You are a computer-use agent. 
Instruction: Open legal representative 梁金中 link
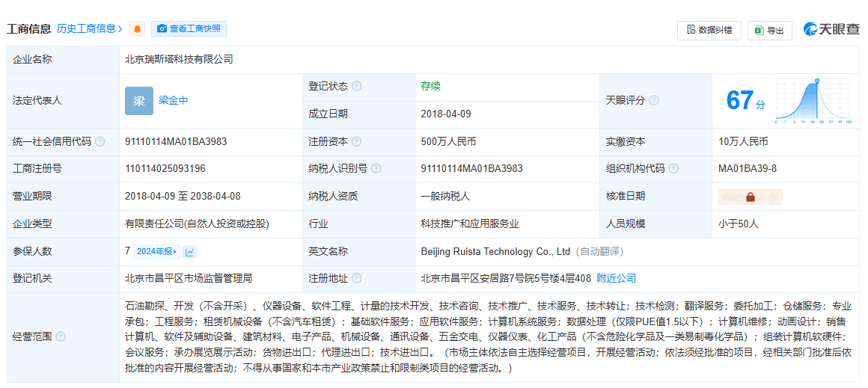click(x=174, y=101)
